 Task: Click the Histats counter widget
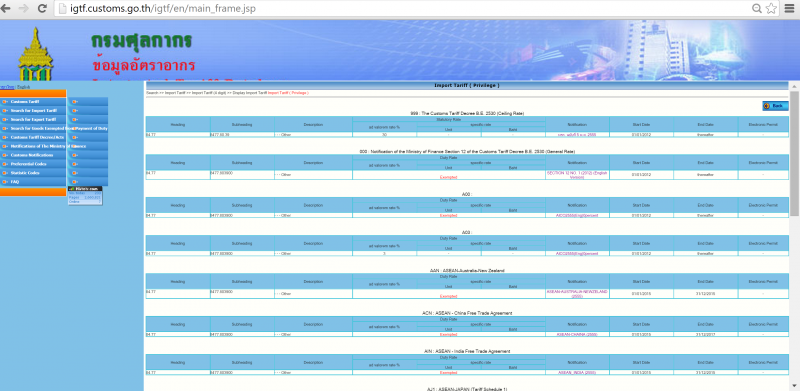85,196
